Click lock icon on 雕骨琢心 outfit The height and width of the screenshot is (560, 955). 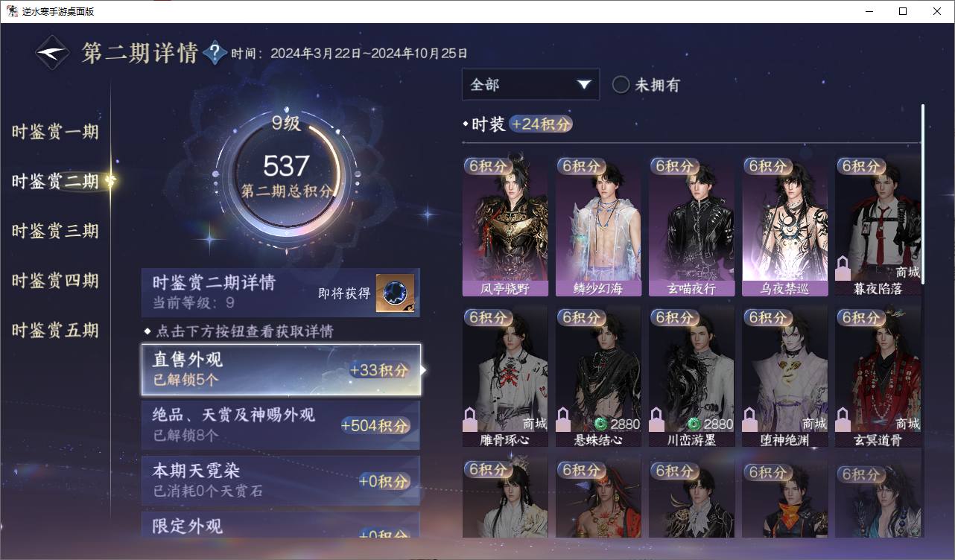(x=470, y=419)
